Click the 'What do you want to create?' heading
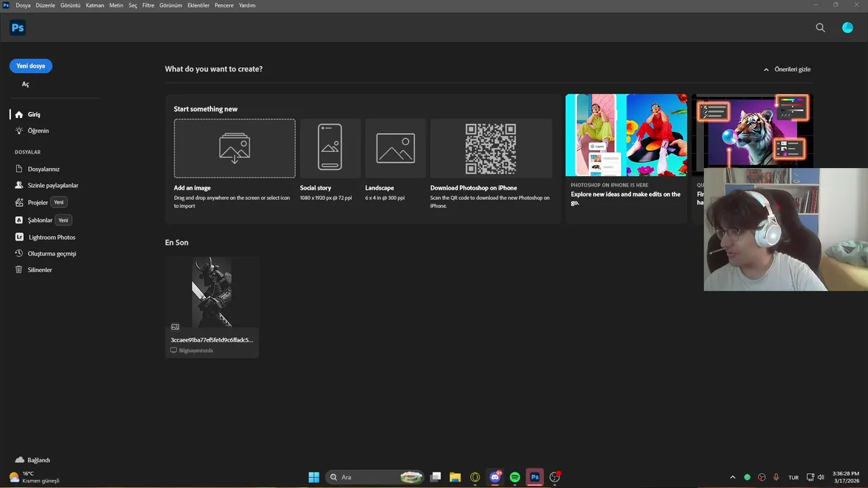The height and width of the screenshot is (488, 868). (x=214, y=69)
